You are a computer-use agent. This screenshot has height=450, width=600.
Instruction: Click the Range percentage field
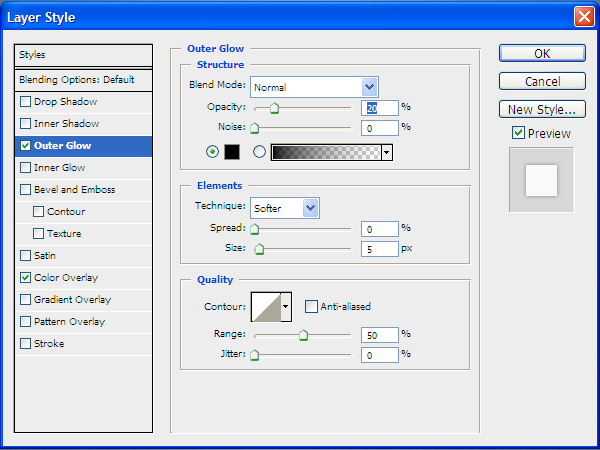pos(380,335)
